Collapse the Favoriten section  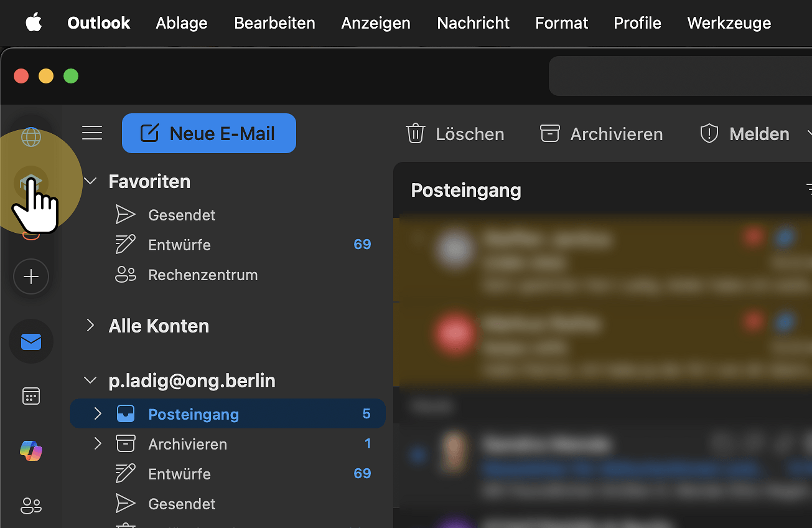[91, 181]
